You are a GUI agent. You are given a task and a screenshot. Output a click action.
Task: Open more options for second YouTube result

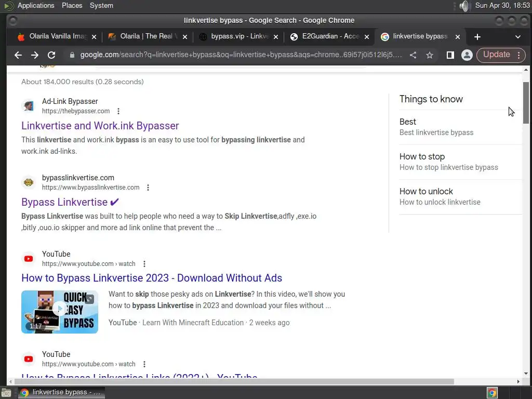(x=144, y=364)
